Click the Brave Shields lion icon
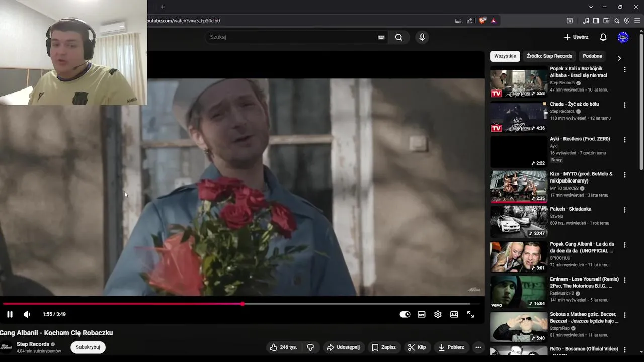This screenshot has width=644, height=362. click(482, 21)
